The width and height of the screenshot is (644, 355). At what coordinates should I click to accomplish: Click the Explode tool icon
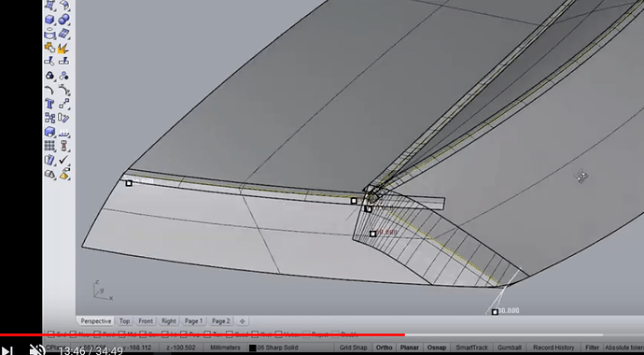pos(63,48)
